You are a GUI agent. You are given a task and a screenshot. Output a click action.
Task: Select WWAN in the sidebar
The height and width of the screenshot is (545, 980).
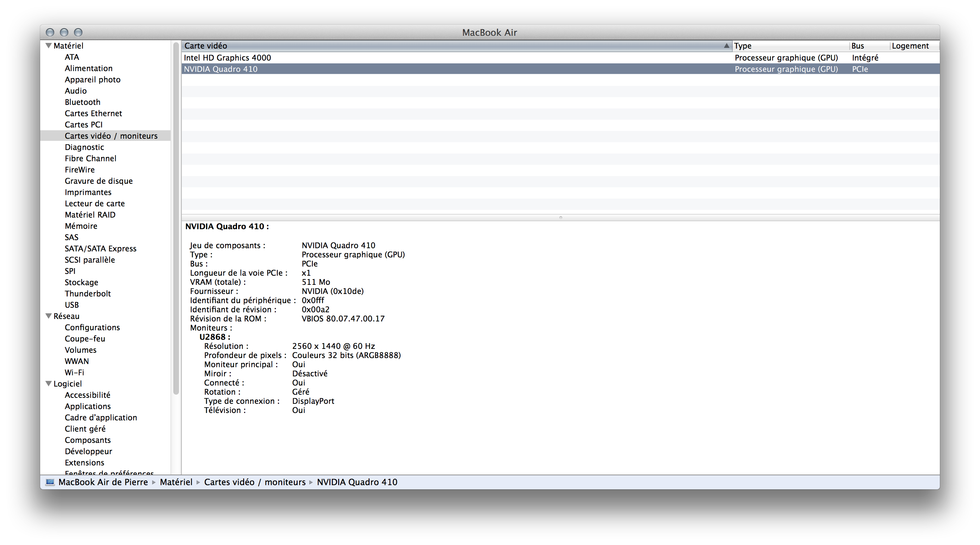tap(77, 361)
